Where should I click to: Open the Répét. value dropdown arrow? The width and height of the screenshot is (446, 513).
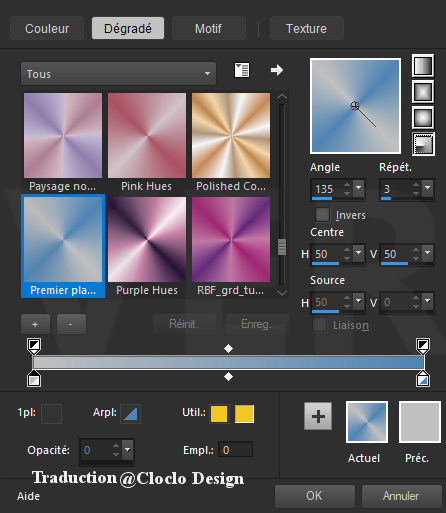[x=427, y=188]
